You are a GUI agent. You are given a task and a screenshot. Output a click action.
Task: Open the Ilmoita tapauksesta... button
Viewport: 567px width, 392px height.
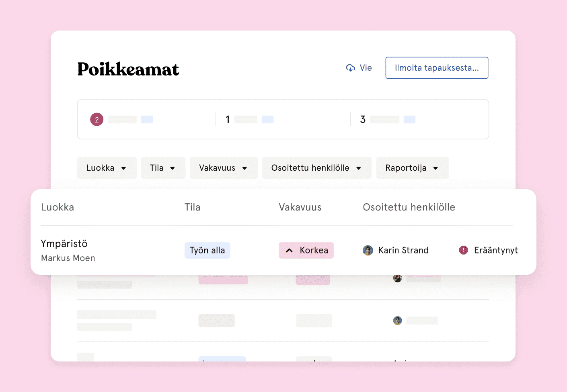click(x=437, y=68)
